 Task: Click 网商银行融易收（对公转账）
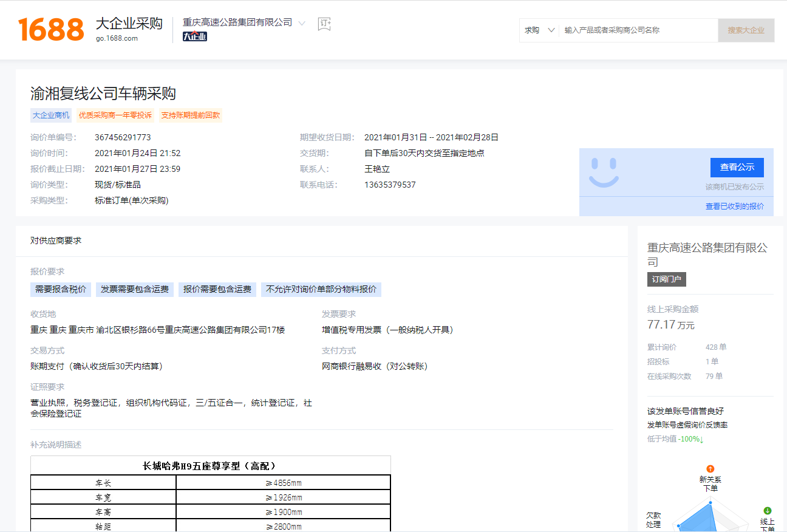[375, 366]
